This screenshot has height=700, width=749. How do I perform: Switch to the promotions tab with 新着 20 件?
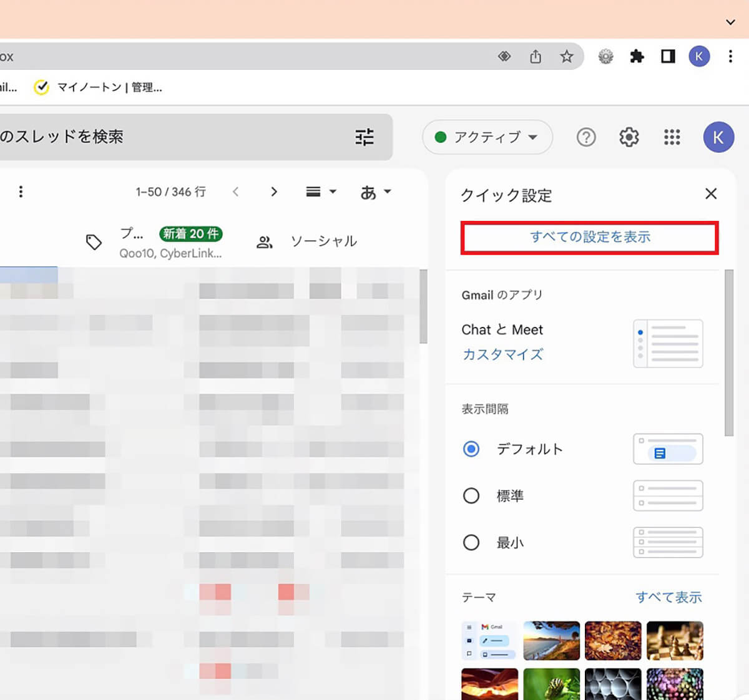(154, 242)
